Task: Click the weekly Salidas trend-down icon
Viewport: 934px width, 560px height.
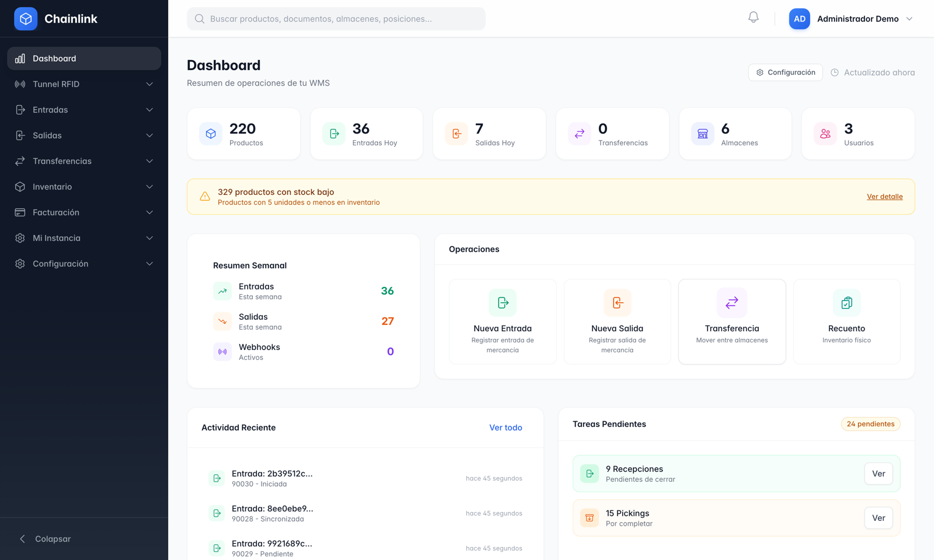Action: (x=222, y=321)
